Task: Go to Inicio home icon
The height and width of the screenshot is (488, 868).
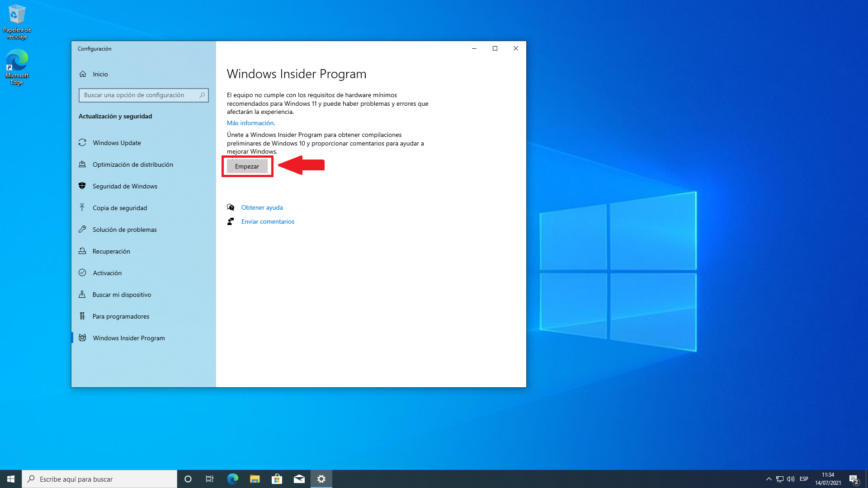Action: pos(83,74)
